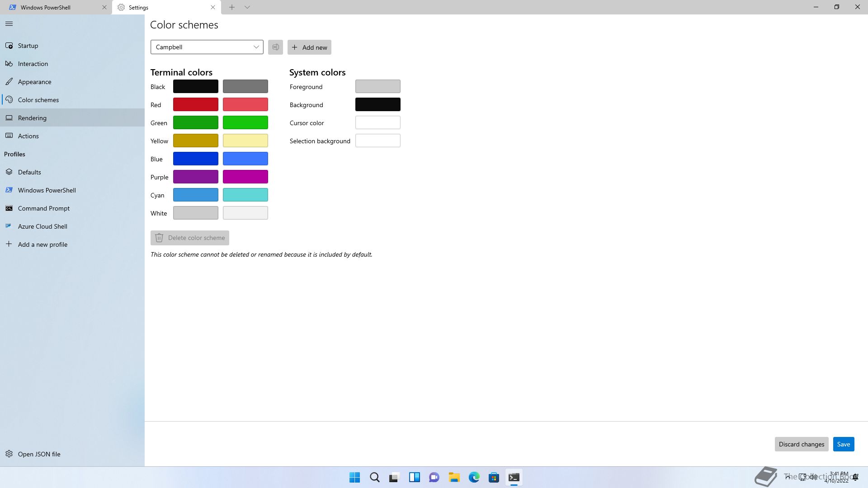Expand the new tab profile dropdown
Image resolution: width=868 pixels, height=488 pixels.
[247, 7]
